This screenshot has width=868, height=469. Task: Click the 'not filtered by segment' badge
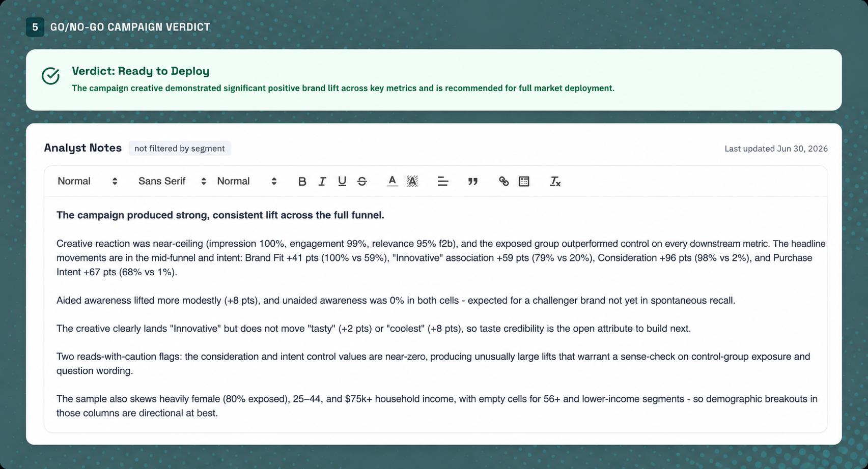coord(180,149)
